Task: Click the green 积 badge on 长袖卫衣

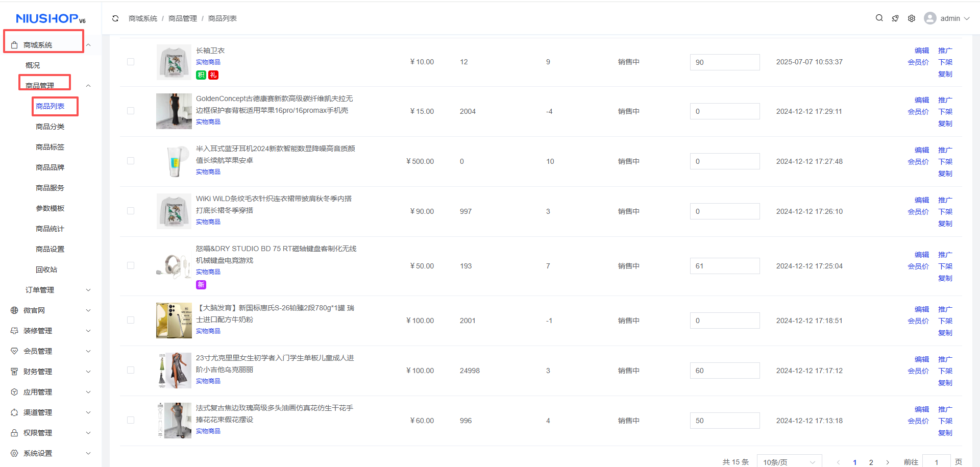Action: click(x=201, y=75)
